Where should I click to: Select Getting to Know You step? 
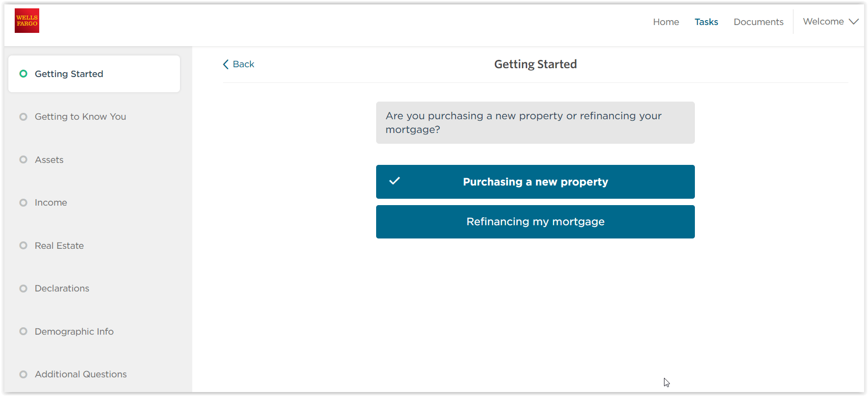click(80, 116)
